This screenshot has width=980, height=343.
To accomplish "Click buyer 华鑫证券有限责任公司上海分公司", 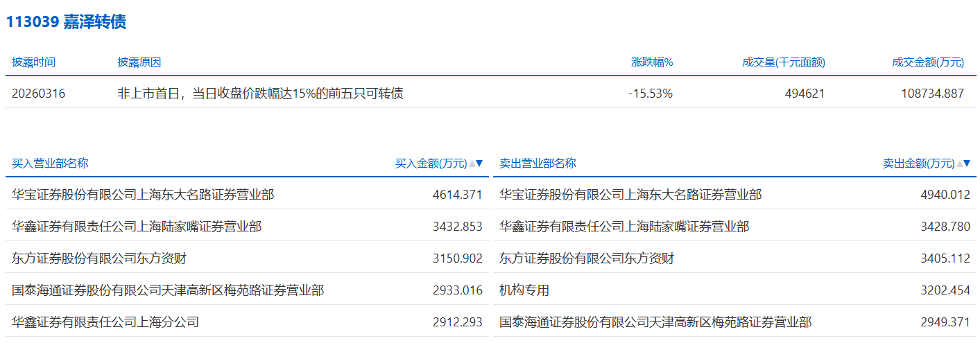I will point(105,322).
